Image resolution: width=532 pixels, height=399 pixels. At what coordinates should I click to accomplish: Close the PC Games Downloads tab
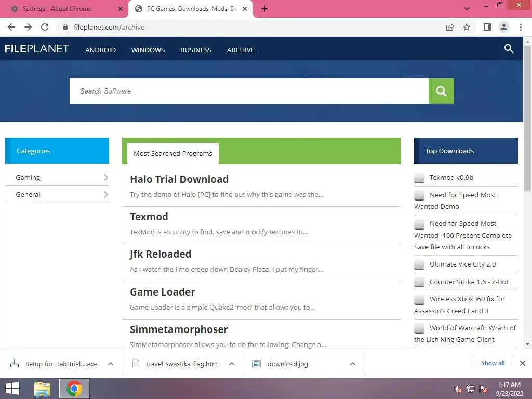tap(245, 9)
